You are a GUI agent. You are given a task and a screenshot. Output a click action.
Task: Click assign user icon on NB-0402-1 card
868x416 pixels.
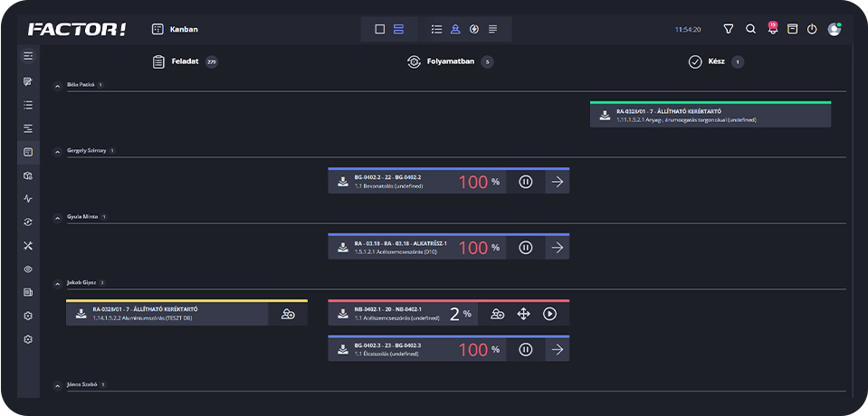[497, 314]
